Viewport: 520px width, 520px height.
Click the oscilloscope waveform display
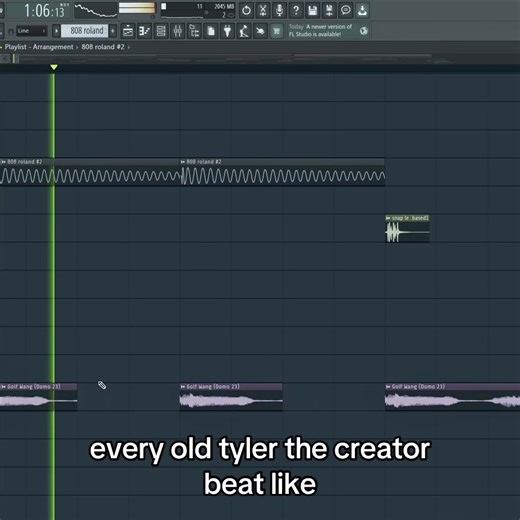click(96, 10)
